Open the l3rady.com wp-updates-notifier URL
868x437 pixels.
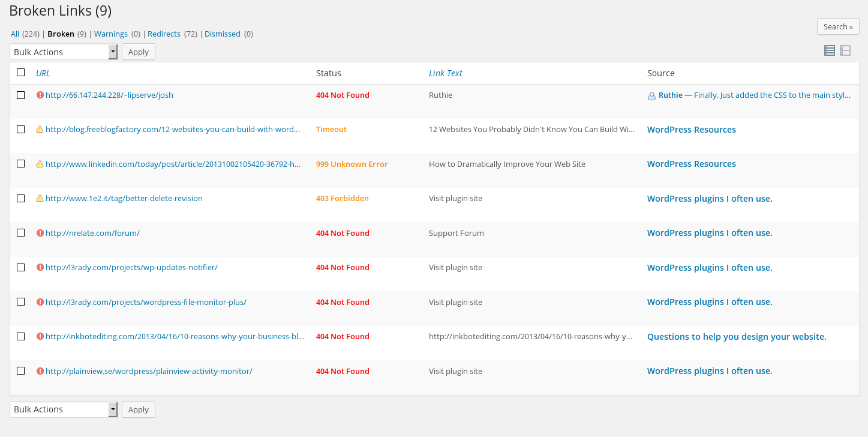pyautogui.click(x=131, y=267)
